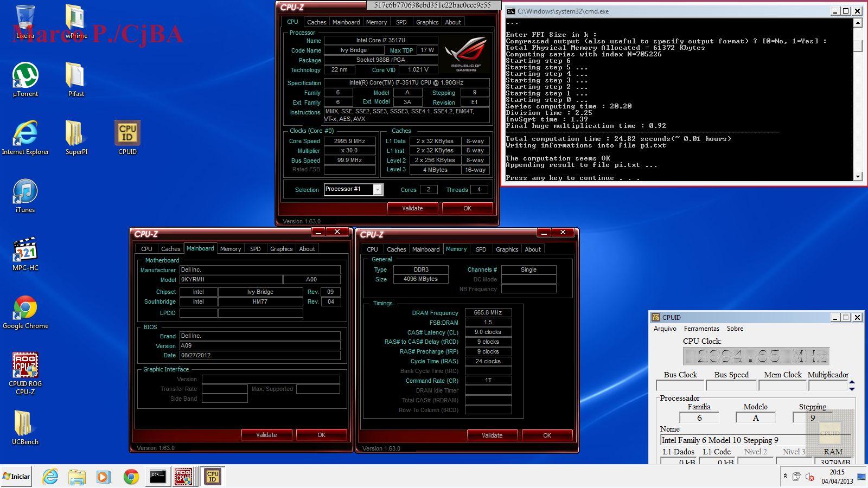
Task: Click the Bus Clock field in CPUID
Action: pos(680,386)
